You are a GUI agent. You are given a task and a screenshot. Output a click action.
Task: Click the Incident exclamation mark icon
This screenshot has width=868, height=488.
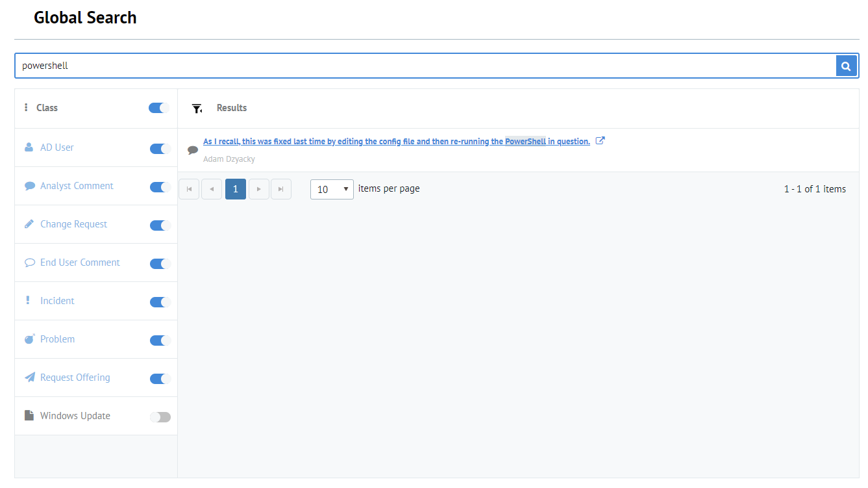[x=27, y=300]
